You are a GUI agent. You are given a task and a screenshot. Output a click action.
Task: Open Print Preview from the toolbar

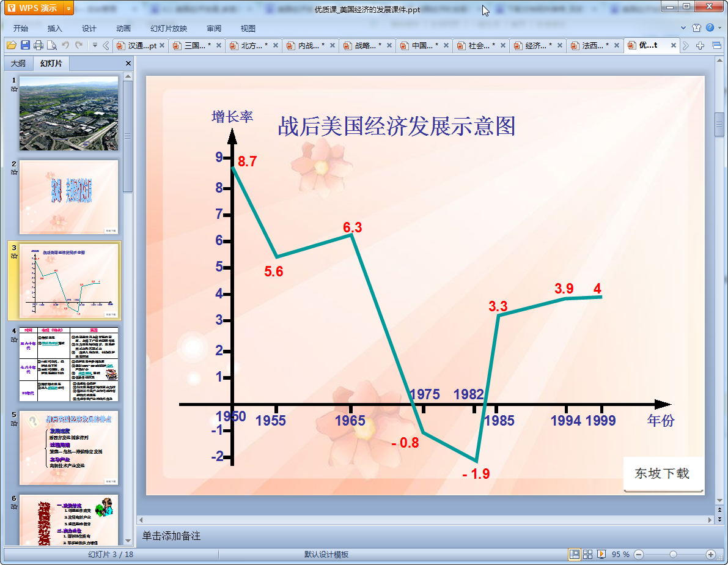(x=52, y=45)
